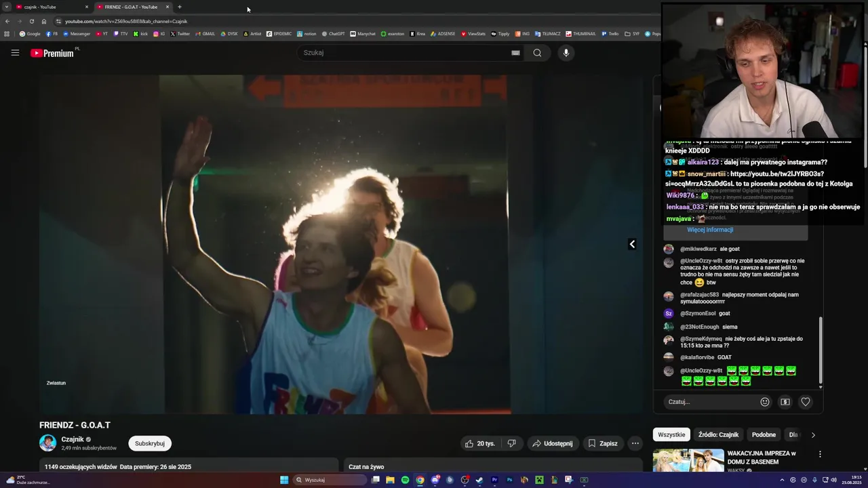Open the clock showing 25.08.2025
The height and width of the screenshot is (488, 868).
pyautogui.click(x=852, y=480)
